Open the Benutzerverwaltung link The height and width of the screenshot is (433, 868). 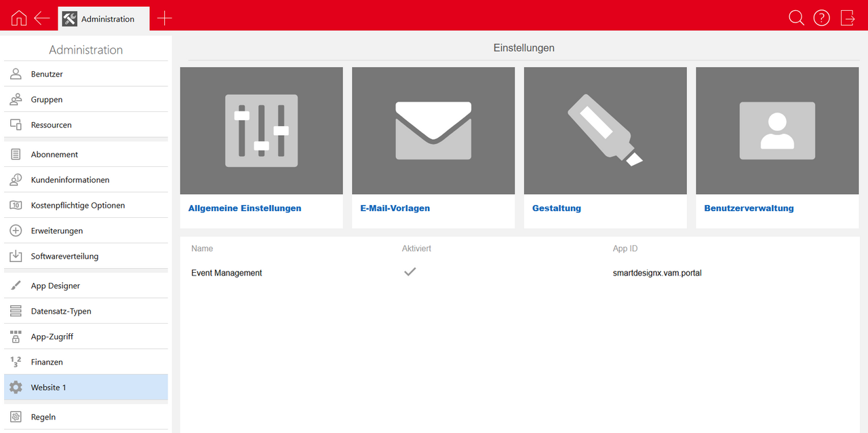pyautogui.click(x=749, y=208)
